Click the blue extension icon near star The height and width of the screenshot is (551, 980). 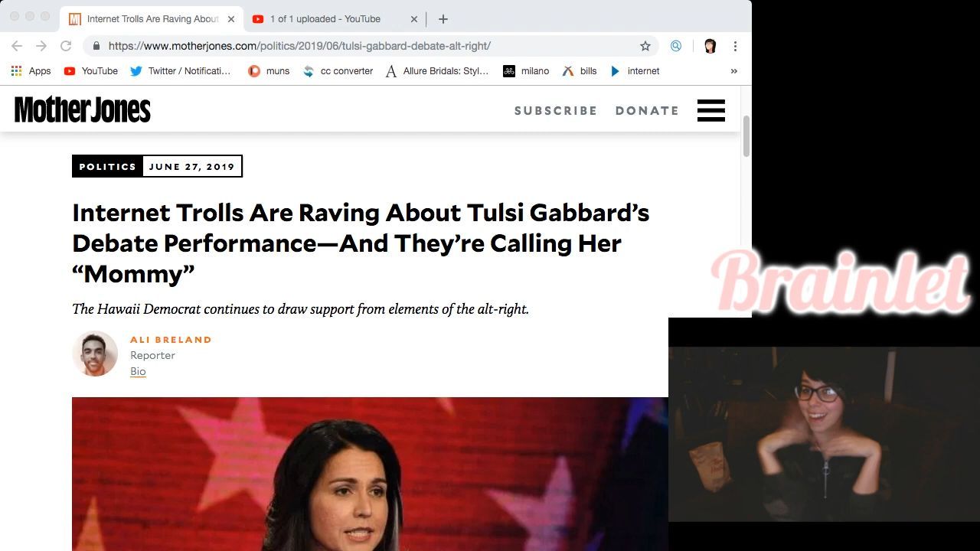point(676,46)
